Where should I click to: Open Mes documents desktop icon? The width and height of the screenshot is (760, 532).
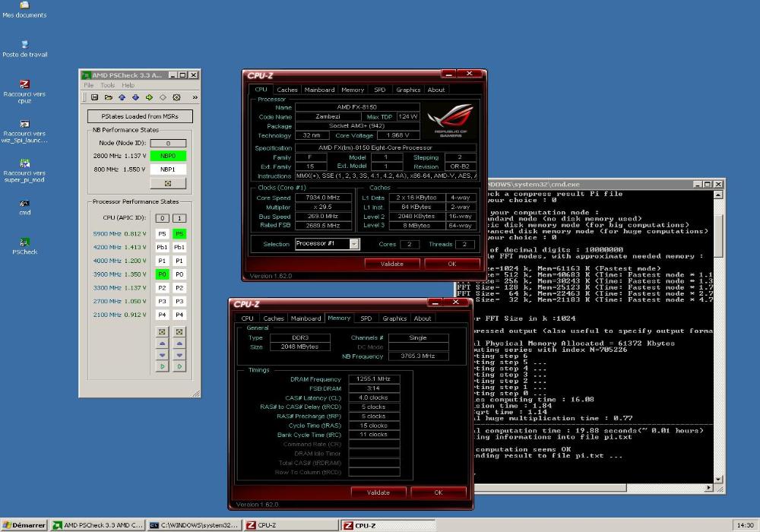(24, 10)
